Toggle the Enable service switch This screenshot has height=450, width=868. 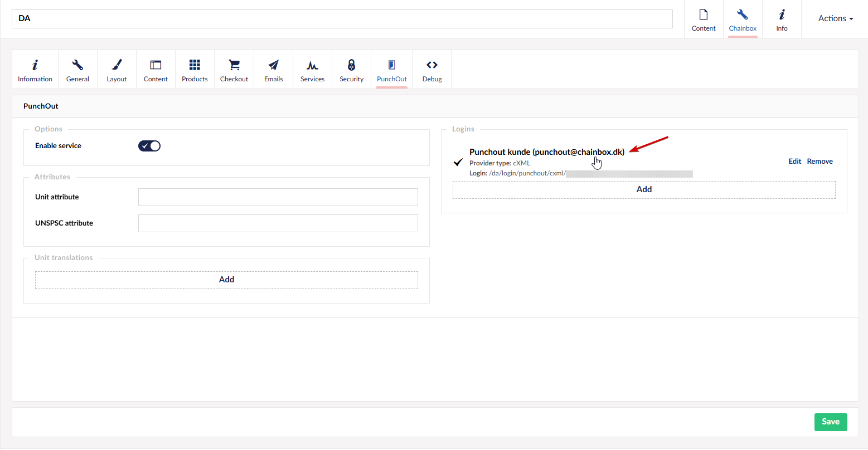(149, 146)
